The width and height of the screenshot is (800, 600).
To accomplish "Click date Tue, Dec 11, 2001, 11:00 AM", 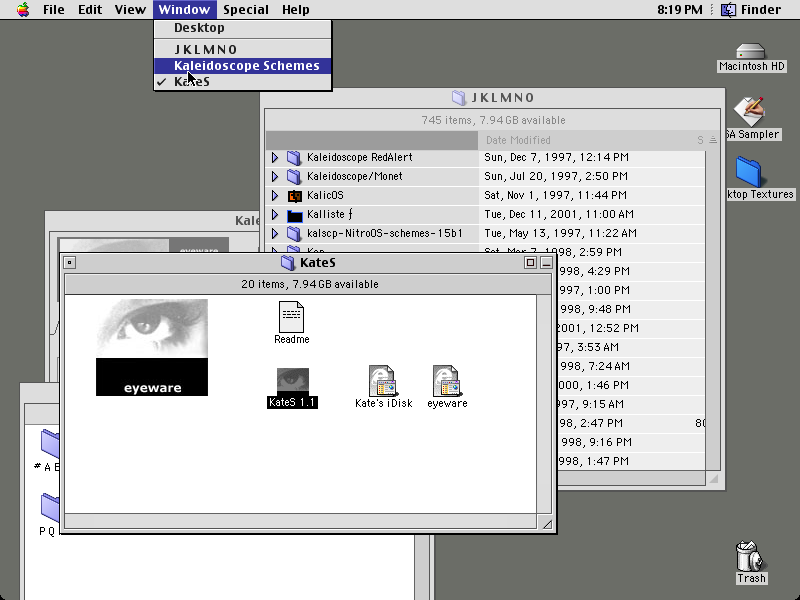I will pyautogui.click(x=559, y=214).
